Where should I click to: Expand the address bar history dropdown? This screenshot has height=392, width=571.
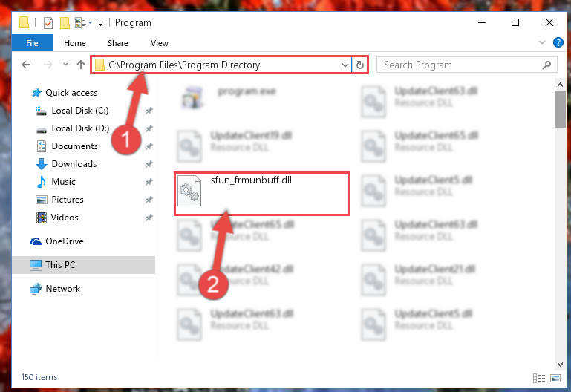tap(345, 65)
